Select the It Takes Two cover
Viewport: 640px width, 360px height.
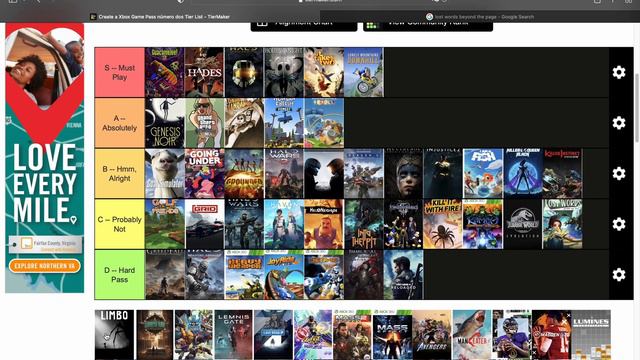pos(324,72)
